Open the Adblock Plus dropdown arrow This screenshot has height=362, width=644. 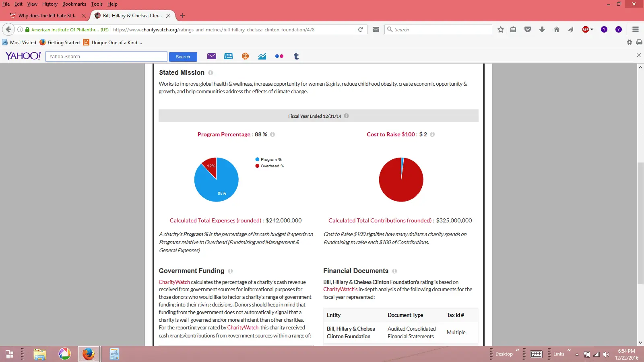[592, 29]
